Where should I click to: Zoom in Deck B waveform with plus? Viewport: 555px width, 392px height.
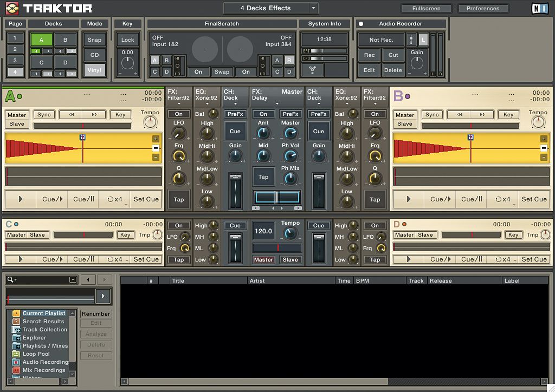pos(544,139)
